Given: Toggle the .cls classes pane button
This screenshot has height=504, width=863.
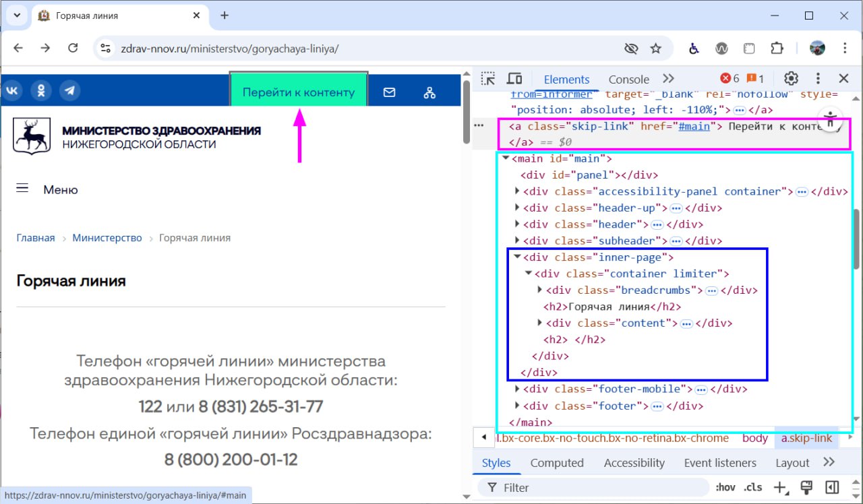Looking at the screenshot, I should (752, 488).
